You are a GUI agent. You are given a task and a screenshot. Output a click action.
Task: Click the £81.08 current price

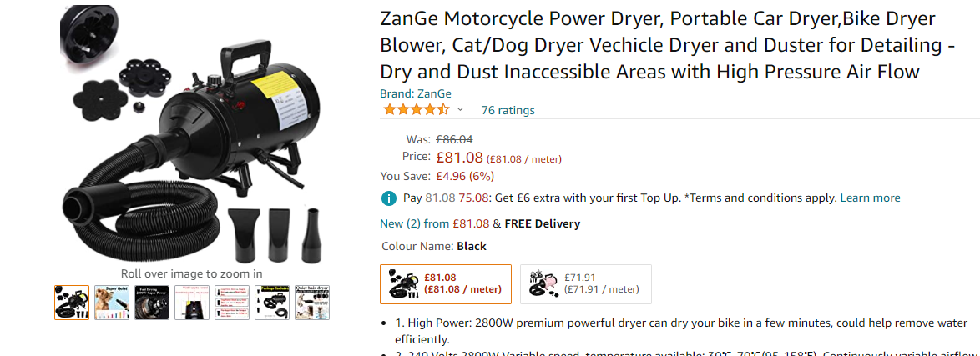(x=459, y=157)
